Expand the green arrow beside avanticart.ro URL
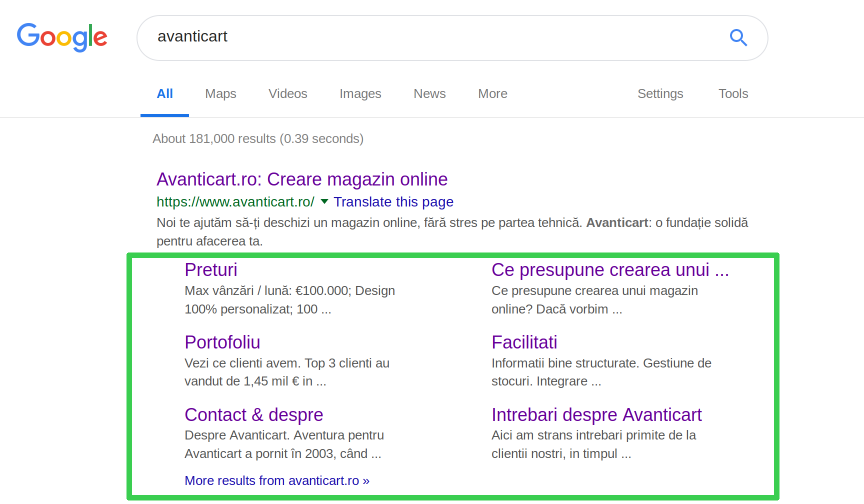 324,202
